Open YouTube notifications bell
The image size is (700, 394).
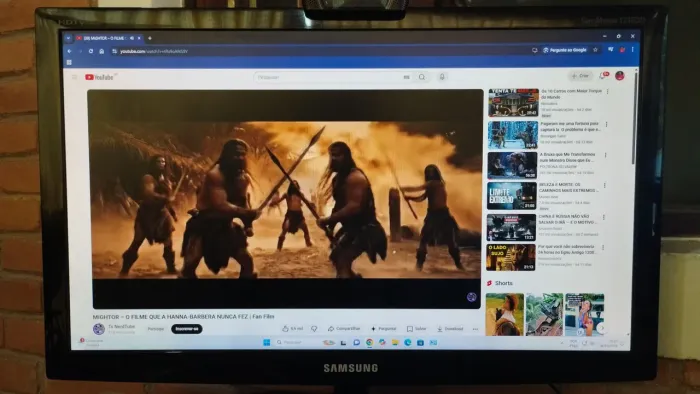[603, 76]
